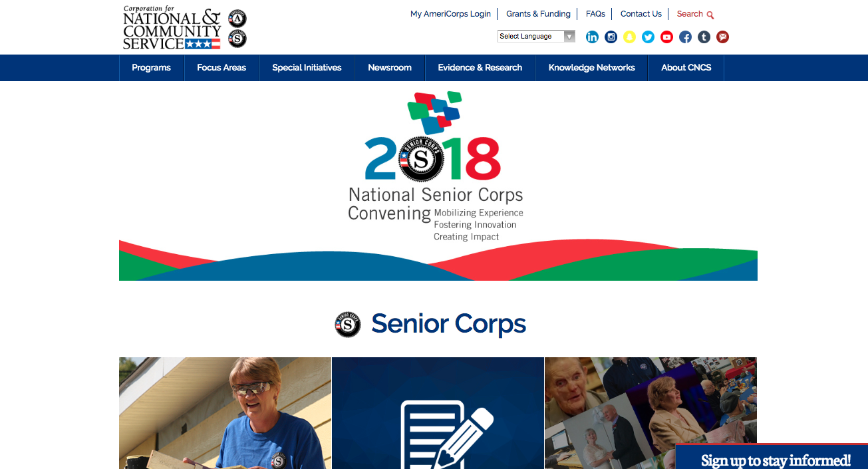Image resolution: width=868 pixels, height=469 pixels.
Task: Open the Evidence & Research menu
Action: point(480,68)
